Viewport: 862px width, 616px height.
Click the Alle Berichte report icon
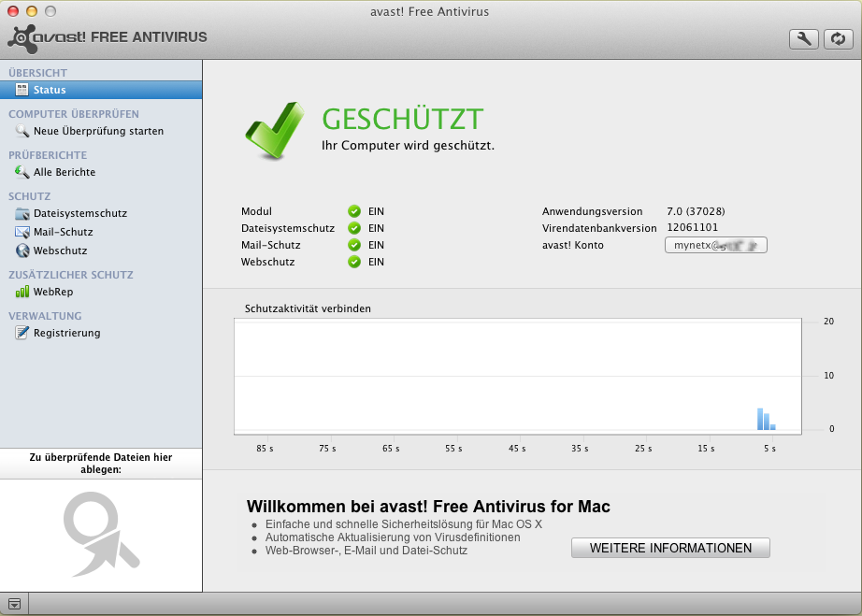coord(22,172)
